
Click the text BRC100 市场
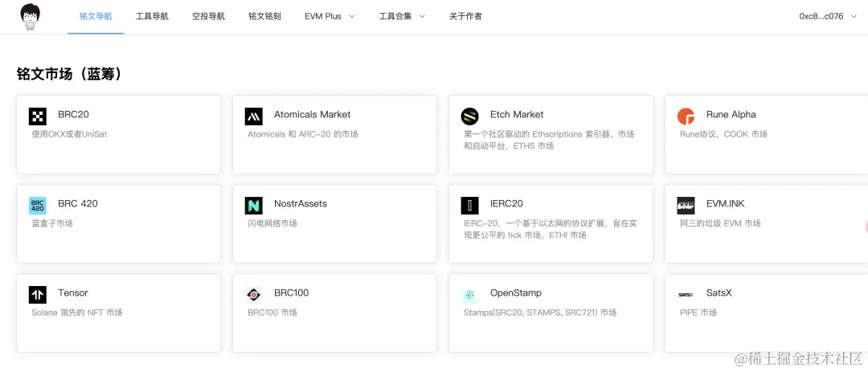point(272,313)
